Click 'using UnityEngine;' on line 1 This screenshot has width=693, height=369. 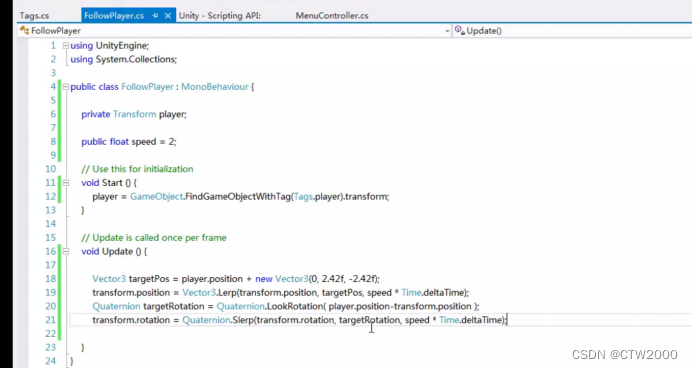110,46
